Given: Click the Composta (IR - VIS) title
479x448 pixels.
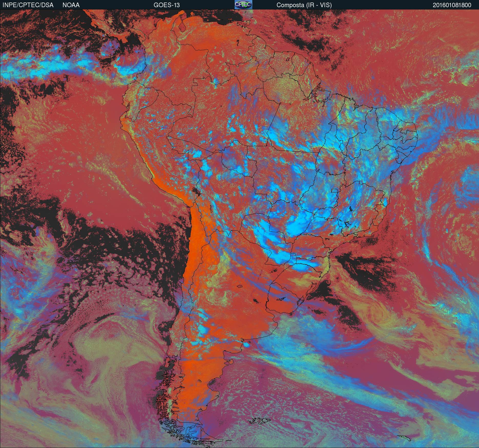Looking at the screenshot, I should (304, 5).
